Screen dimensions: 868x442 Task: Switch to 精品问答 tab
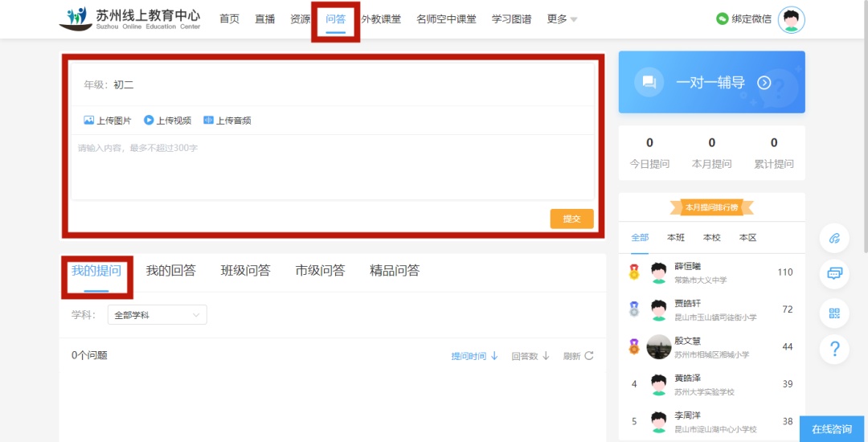pos(394,271)
